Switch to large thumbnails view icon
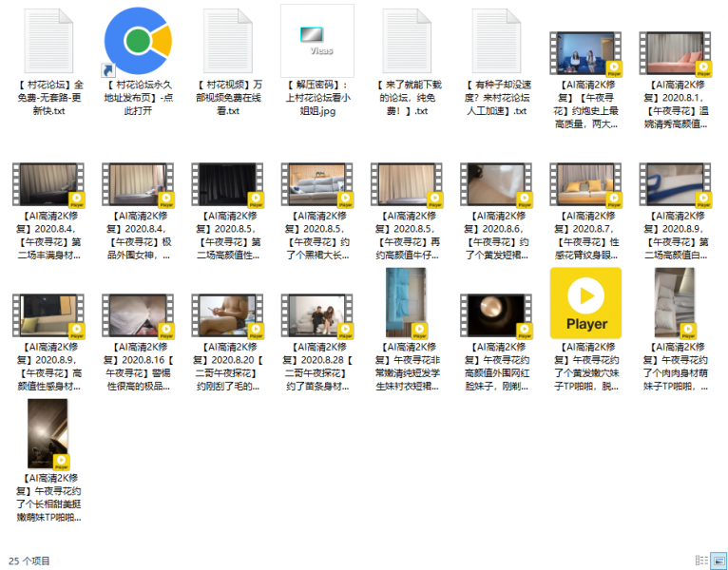728x570 pixels. click(718, 560)
